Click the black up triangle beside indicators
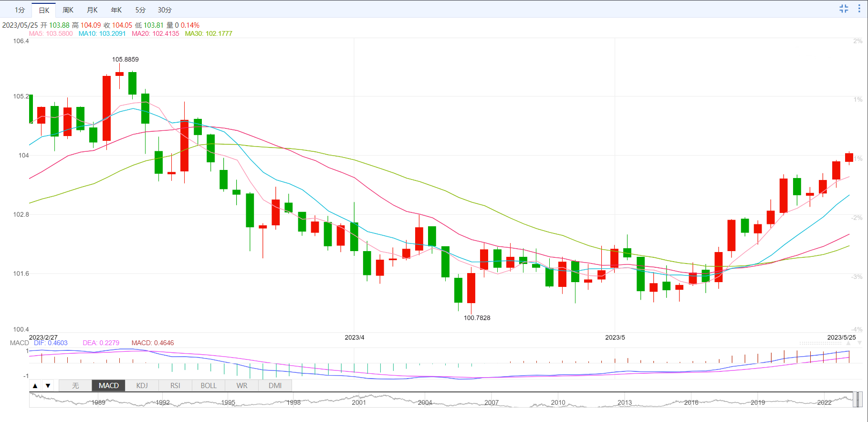 pyautogui.click(x=35, y=386)
